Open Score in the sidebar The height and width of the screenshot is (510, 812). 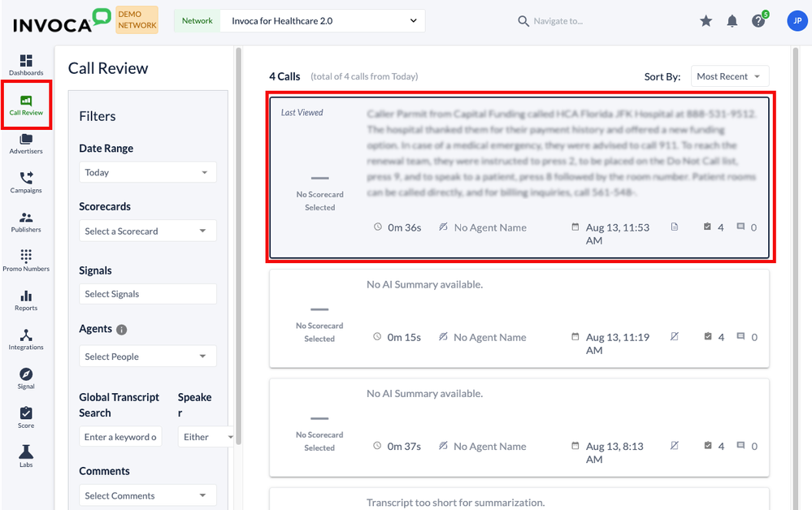coord(26,418)
